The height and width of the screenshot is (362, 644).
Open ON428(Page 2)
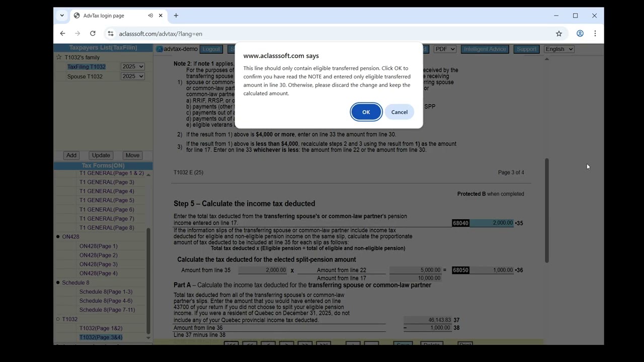98,255
